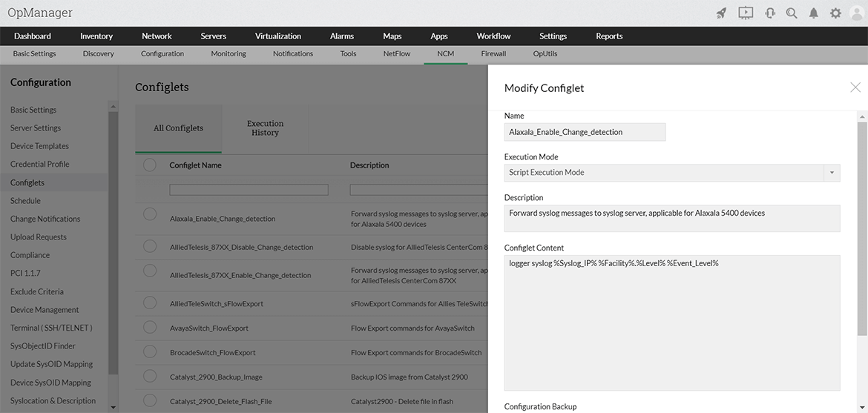868x413 pixels.
Task: Close the Modify Configlet panel
Action: point(855,87)
